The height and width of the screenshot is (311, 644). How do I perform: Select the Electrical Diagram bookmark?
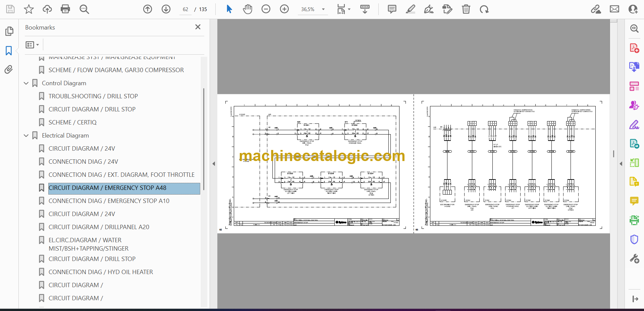[x=65, y=136]
